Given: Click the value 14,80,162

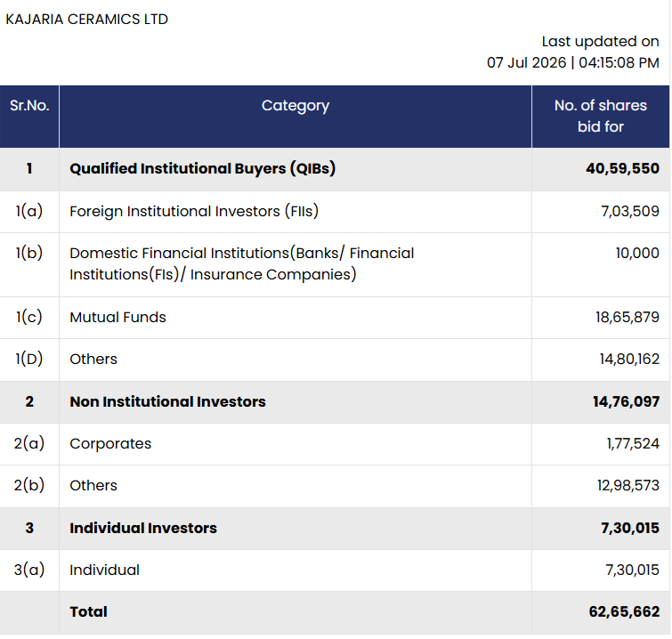Looking at the screenshot, I should tap(629, 360).
